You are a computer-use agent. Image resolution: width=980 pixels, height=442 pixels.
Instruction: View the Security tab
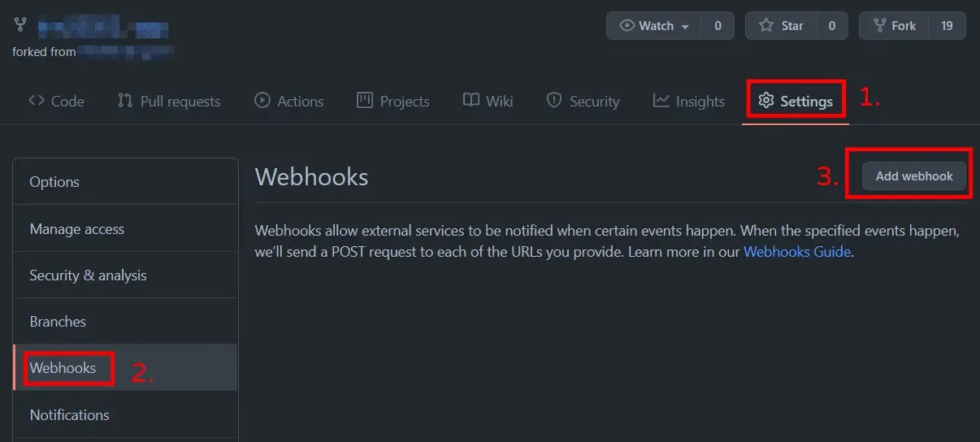click(583, 101)
